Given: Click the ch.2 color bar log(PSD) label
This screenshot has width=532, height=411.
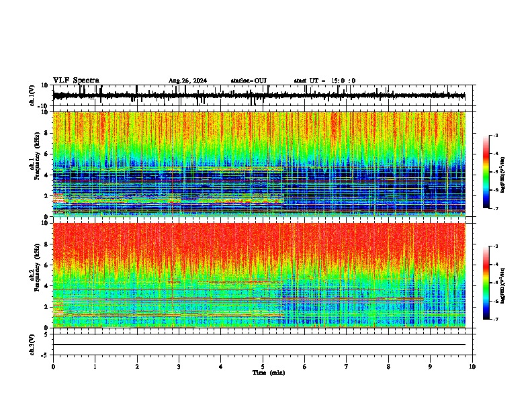Looking at the screenshot, I should [x=503, y=286].
